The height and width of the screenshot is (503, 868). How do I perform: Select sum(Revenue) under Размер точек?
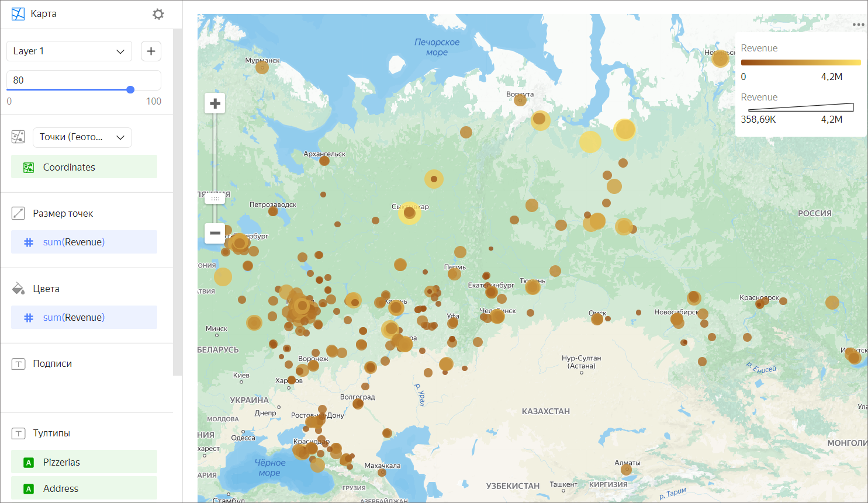click(84, 242)
